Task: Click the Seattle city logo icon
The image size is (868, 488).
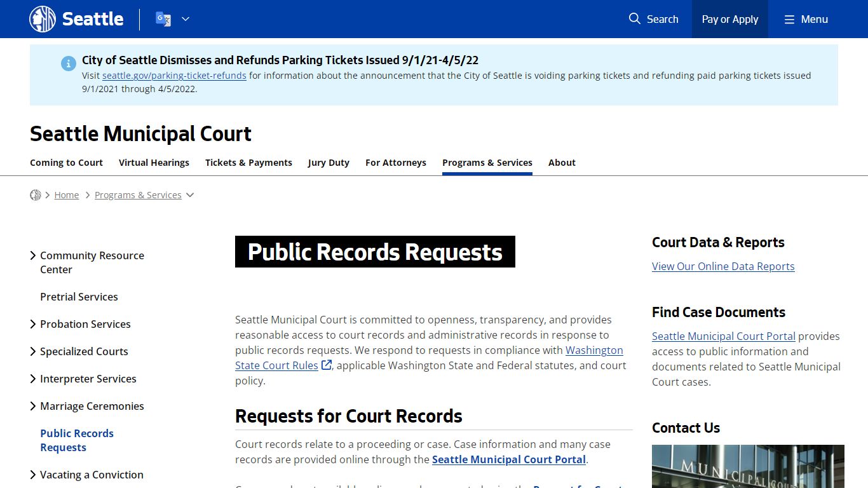Action: 43,19
